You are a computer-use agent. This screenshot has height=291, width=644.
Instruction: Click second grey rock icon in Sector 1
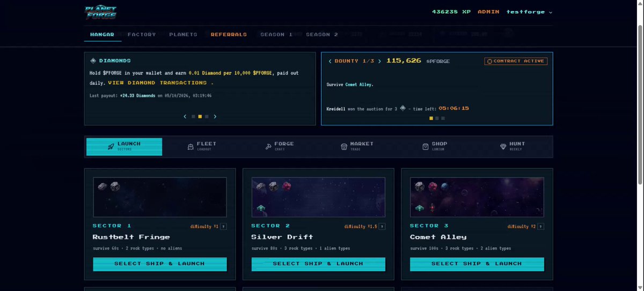pyautogui.click(x=114, y=186)
